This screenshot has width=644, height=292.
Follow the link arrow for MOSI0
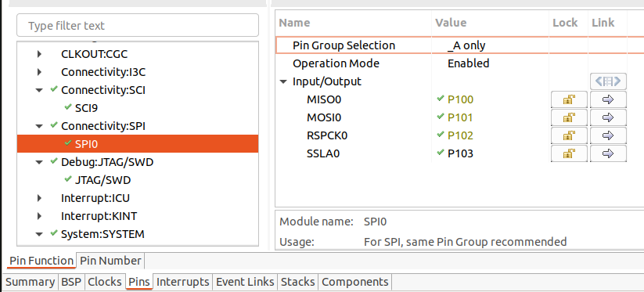(x=608, y=117)
